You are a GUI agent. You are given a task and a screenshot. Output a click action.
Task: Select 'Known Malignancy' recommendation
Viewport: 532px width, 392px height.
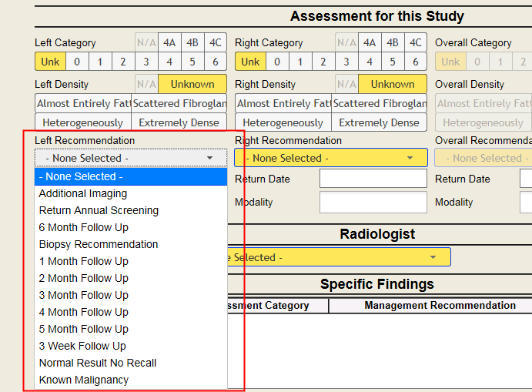pos(84,380)
